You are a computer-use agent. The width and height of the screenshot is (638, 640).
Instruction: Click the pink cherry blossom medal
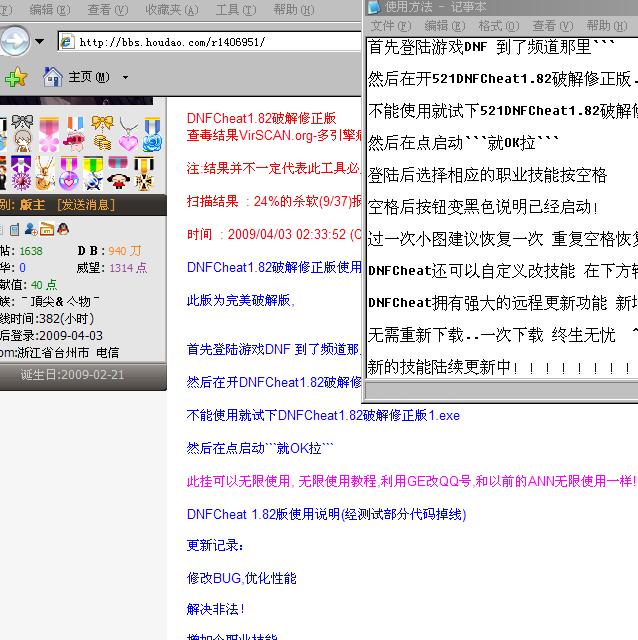click(49, 134)
